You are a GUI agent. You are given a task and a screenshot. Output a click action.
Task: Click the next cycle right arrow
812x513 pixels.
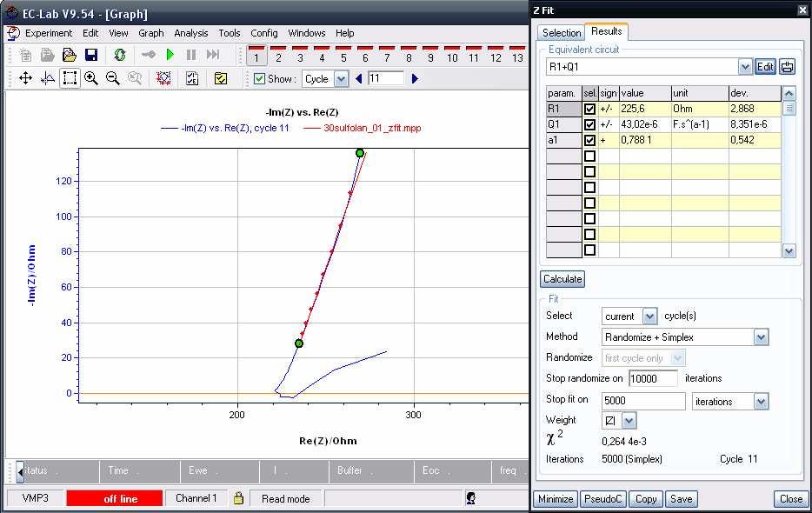415,79
